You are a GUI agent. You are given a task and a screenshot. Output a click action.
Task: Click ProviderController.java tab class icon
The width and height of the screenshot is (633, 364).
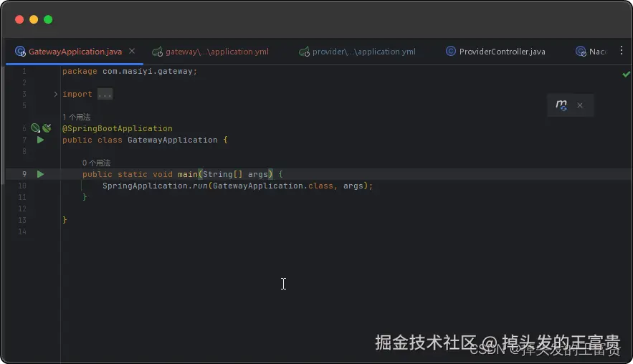pyautogui.click(x=450, y=52)
